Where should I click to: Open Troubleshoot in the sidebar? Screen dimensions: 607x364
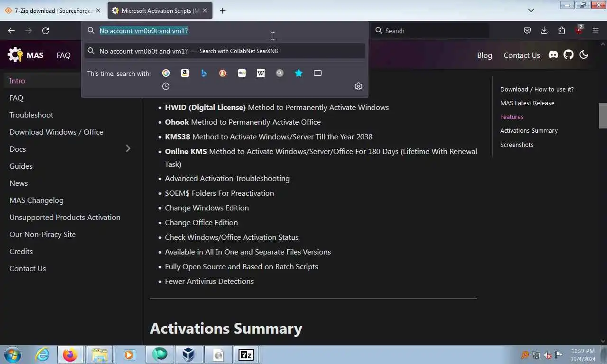tap(31, 115)
